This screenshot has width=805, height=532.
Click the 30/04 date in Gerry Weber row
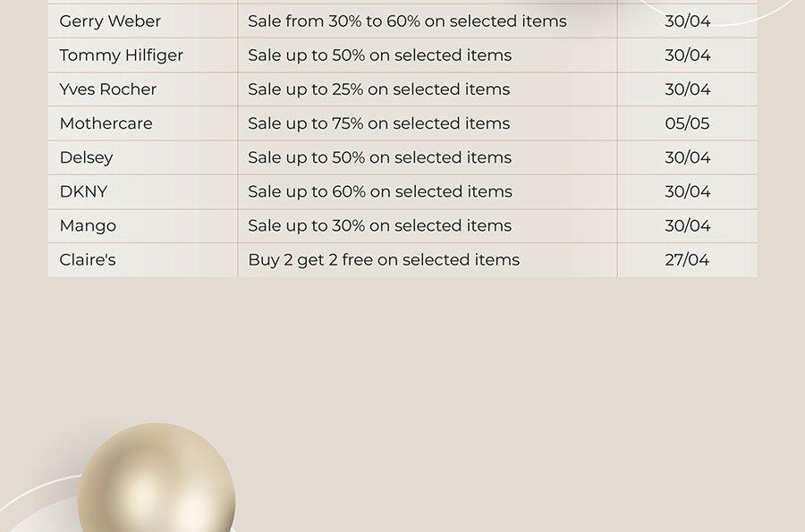[x=688, y=21]
